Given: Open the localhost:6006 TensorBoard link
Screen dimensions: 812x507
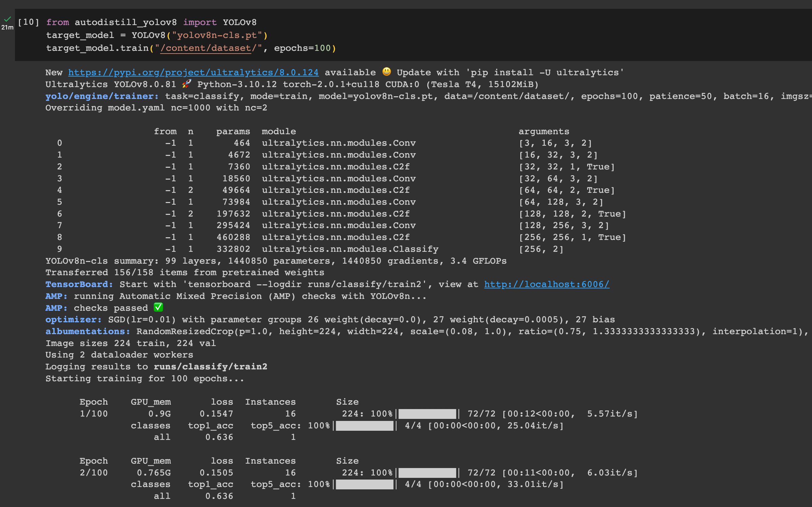Looking at the screenshot, I should point(546,284).
